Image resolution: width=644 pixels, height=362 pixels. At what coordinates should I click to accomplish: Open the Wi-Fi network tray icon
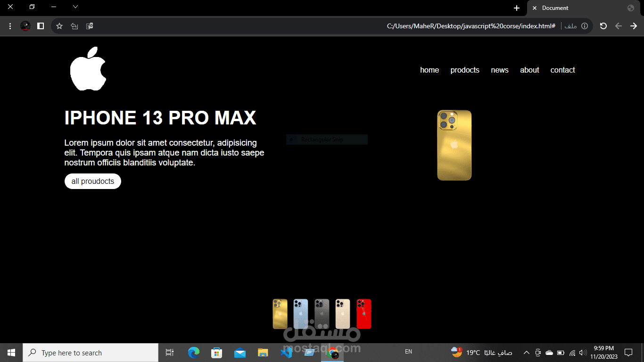pos(572,353)
